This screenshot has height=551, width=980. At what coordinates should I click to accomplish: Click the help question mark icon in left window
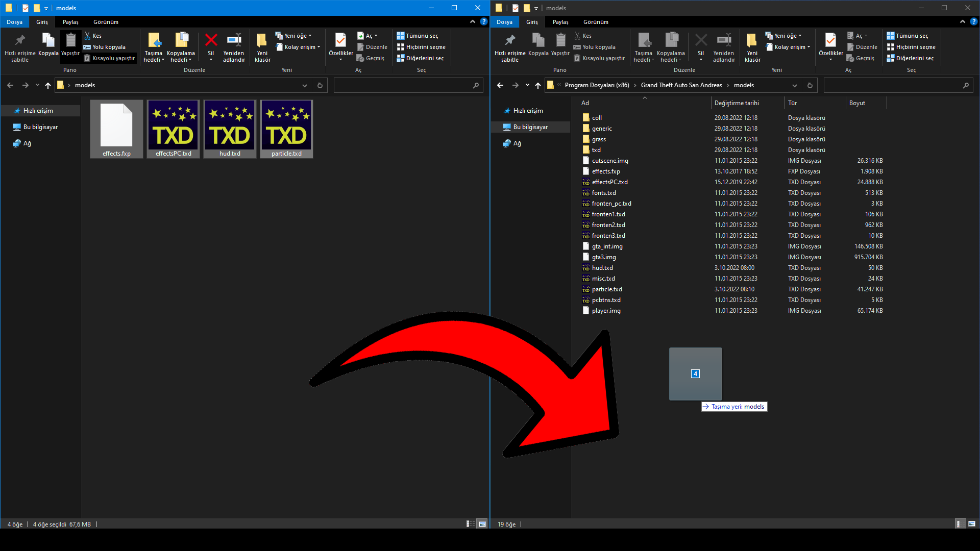[483, 21]
